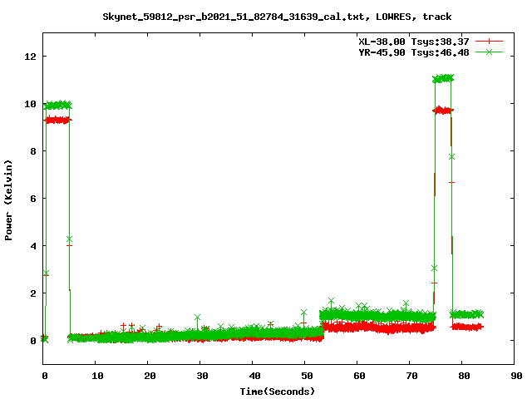
Task: Click the green data peak near 30 seconds
Action: pyautogui.click(x=197, y=318)
